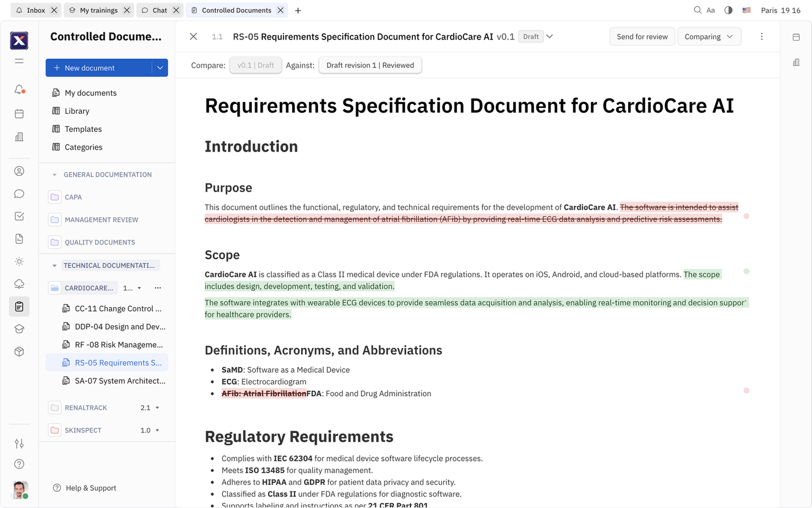Open help question mark icon in rail
This screenshot has width=812, height=508.
tap(19, 464)
